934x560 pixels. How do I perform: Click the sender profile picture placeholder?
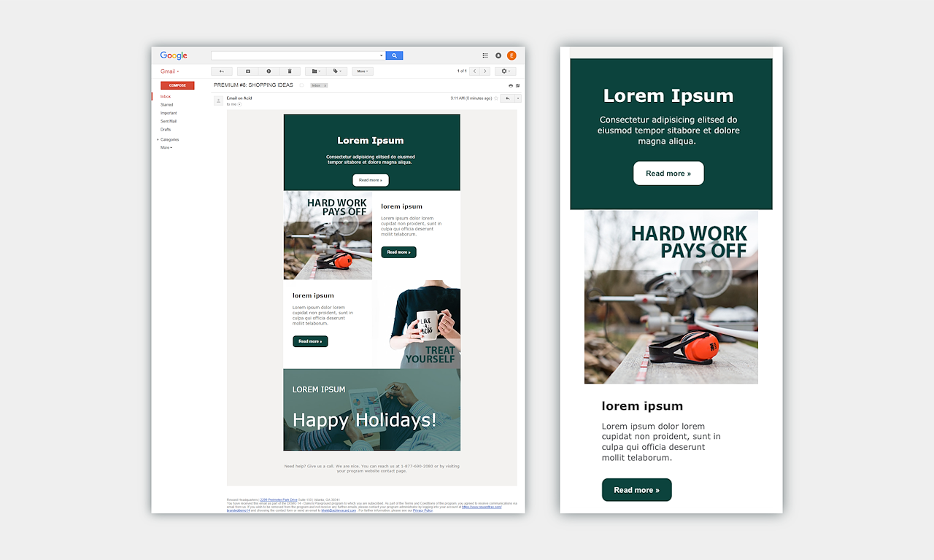[x=218, y=101]
